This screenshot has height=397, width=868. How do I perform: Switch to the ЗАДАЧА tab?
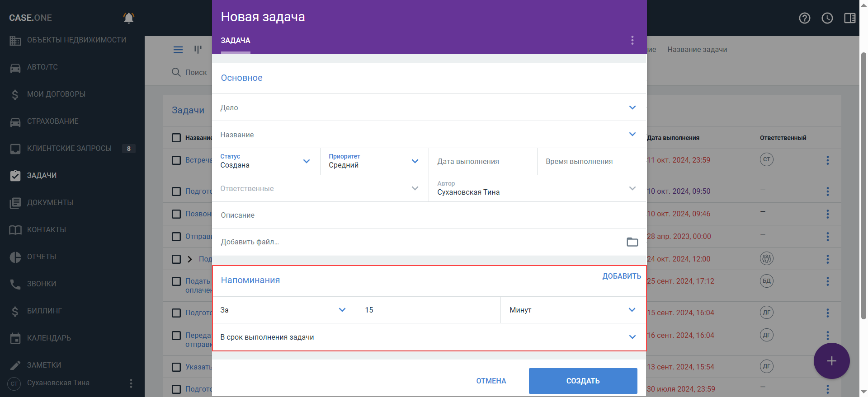(236, 41)
